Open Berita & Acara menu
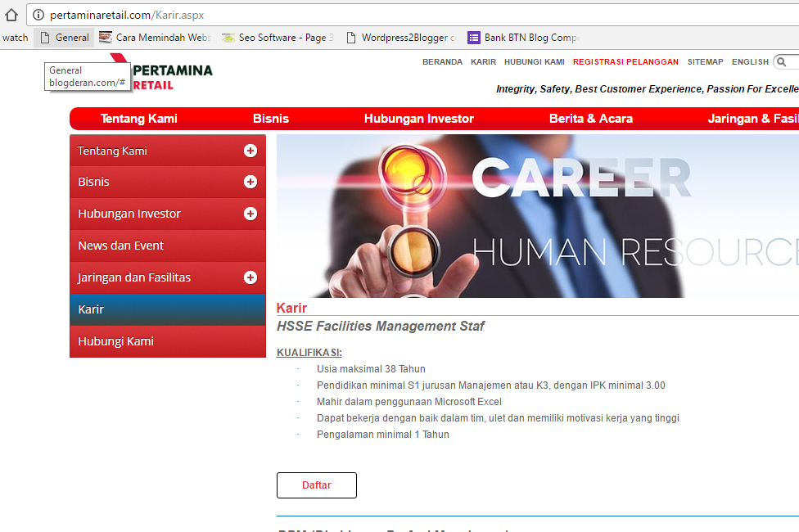Viewport: 799px width, 532px height. pos(590,119)
